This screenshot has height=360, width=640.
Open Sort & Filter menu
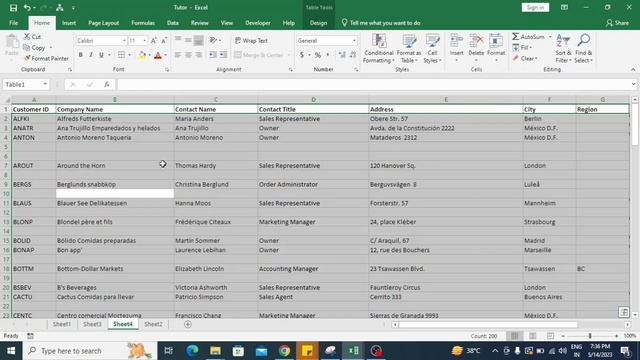(563, 48)
